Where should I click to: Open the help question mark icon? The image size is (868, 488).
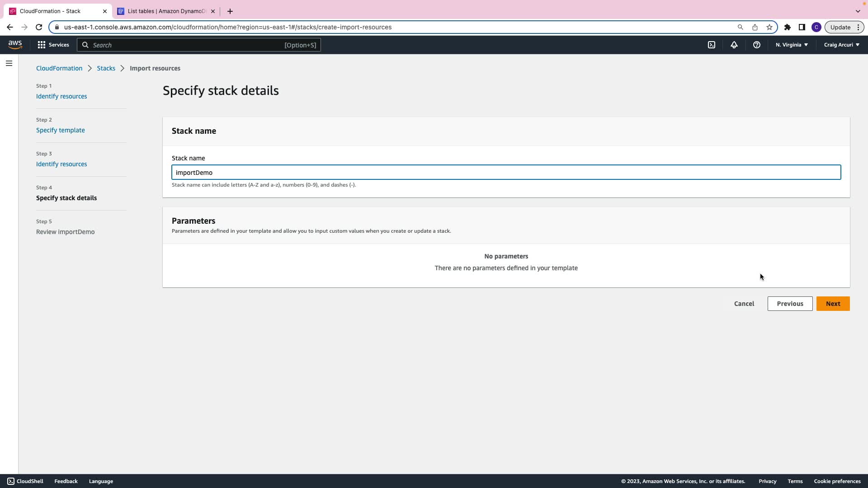pyautogui.click(x=756, y=45)
